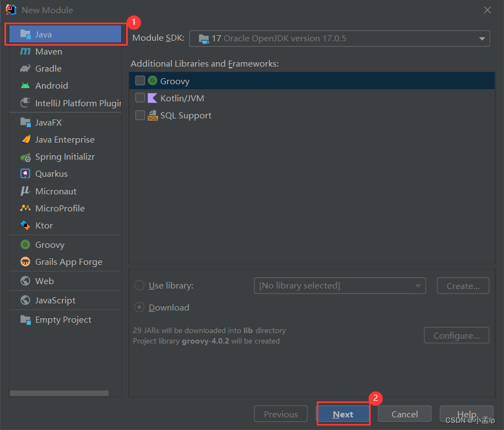Screen dimensions: 504x430
Task: Click the SQL Support icon
Action: click(153, 115)
